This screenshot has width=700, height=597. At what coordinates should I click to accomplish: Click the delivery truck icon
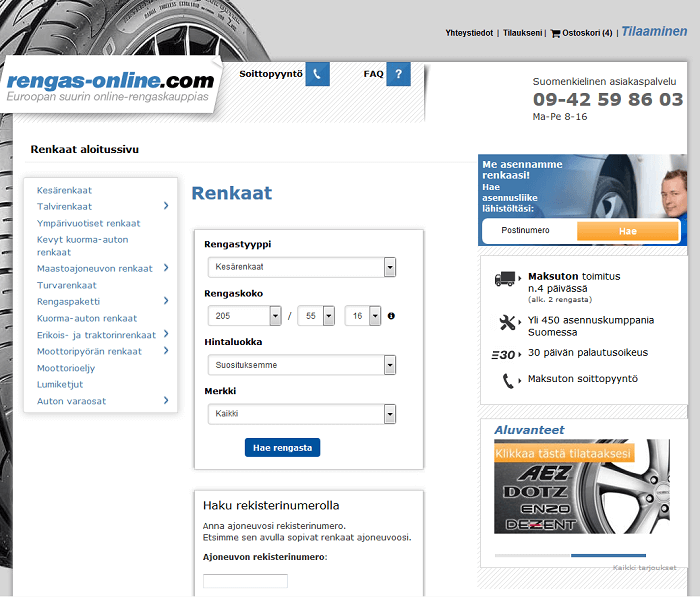pos(505,279)
